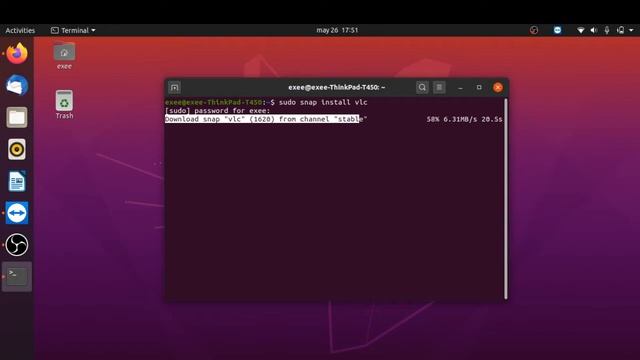This screenshot has height=360, width=640.
Task: Expand the Terminal app menu in top bar
Action: point(73,30)
